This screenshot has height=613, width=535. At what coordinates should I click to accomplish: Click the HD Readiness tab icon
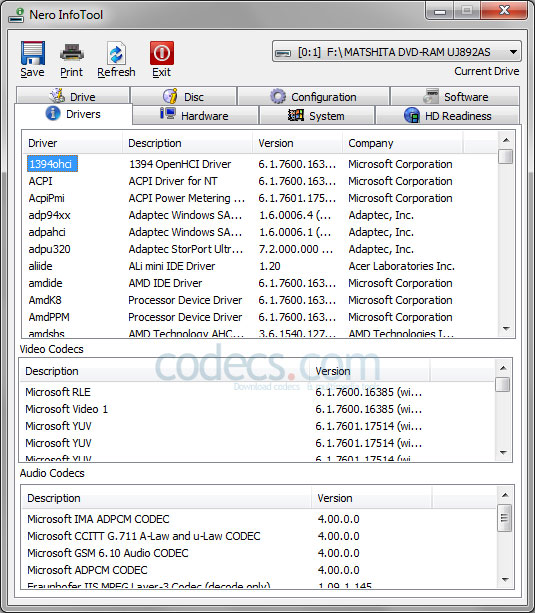click(412, 115)
